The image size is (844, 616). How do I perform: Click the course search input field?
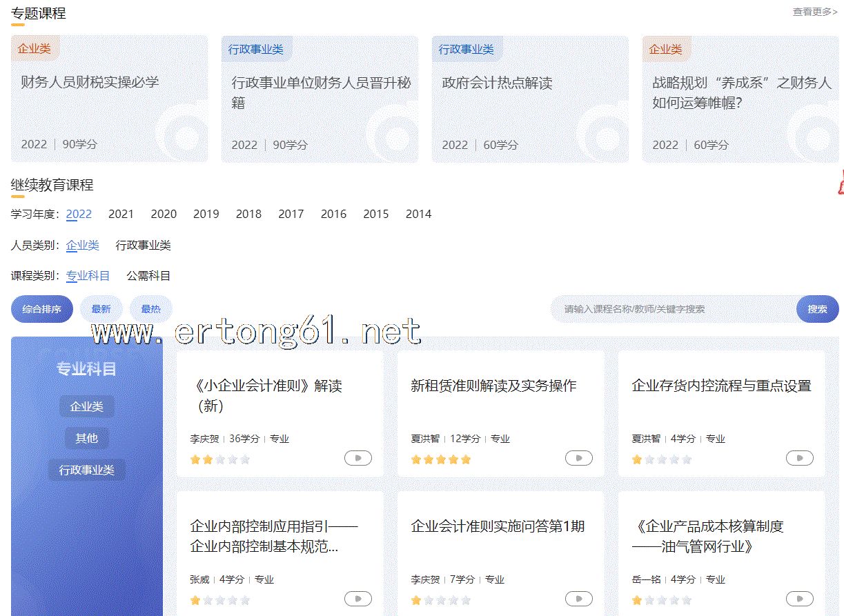673,309
